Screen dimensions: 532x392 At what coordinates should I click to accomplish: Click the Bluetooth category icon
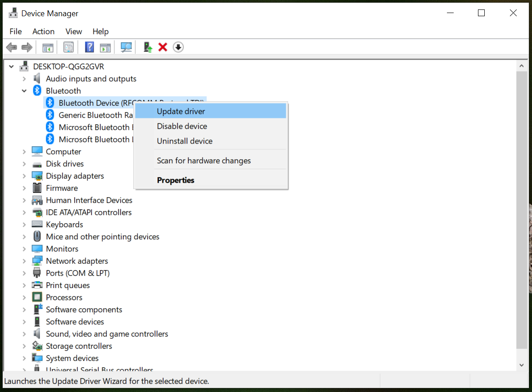pos(37,90)
